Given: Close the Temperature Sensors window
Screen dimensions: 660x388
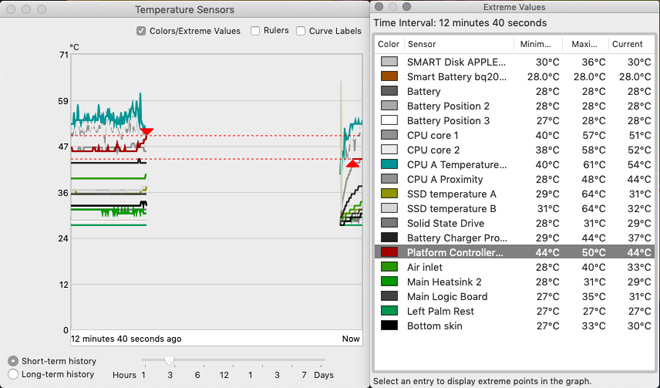Looking at the screenshot, I should (x=11, y=9).
